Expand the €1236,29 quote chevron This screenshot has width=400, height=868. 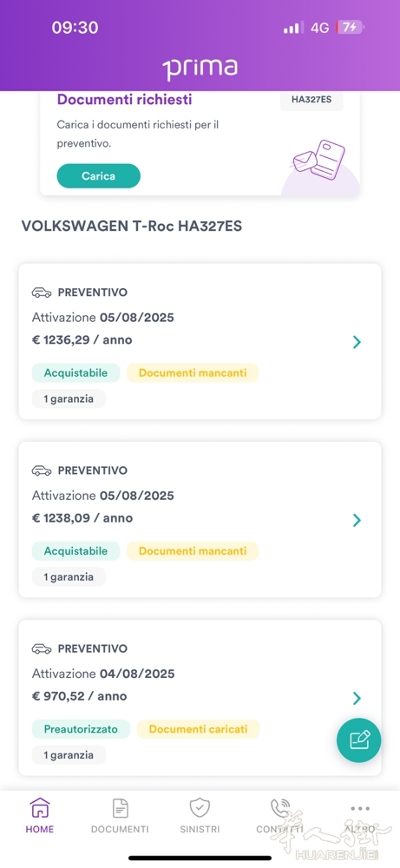click(x=357, y=342)
